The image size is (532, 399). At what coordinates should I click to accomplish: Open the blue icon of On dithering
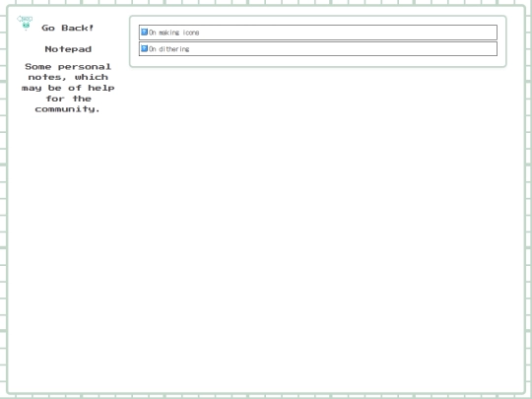click(x=144, y=48)
